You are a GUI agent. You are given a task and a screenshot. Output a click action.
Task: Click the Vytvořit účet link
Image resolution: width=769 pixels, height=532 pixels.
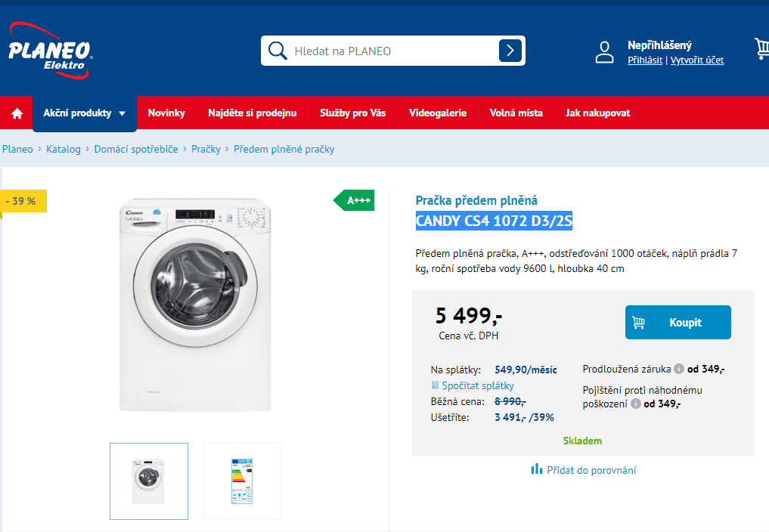[697, 60]
